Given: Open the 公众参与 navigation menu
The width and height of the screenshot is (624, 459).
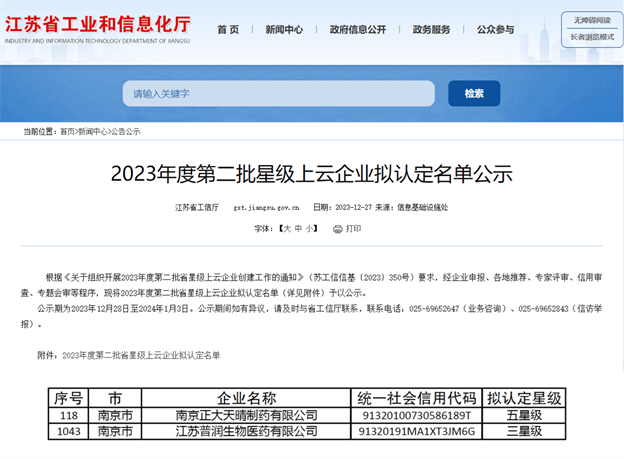Looking at the screenshot, I should (x=495, y=30).
